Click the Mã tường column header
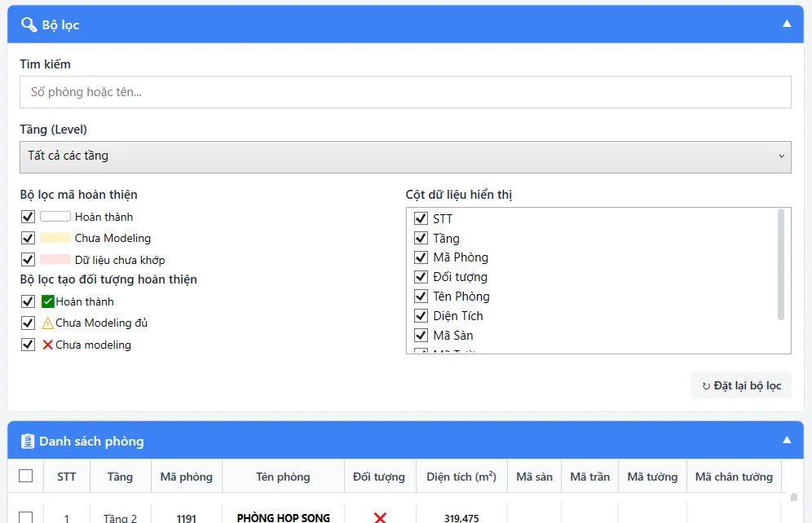Image resolution: width=812 pixels, height=523 pixels. pyautogui.click(x=652, y=477)
